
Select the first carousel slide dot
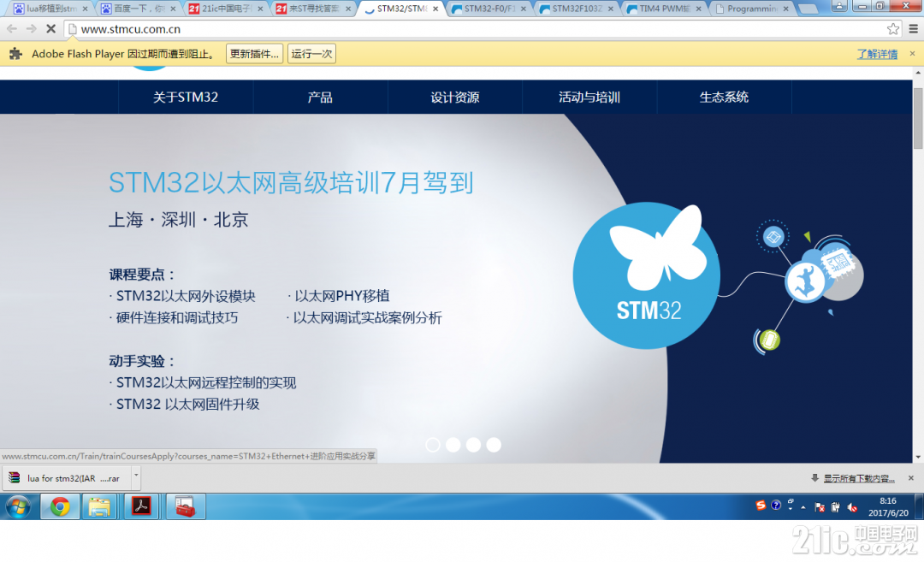click(x=433, y=445)
